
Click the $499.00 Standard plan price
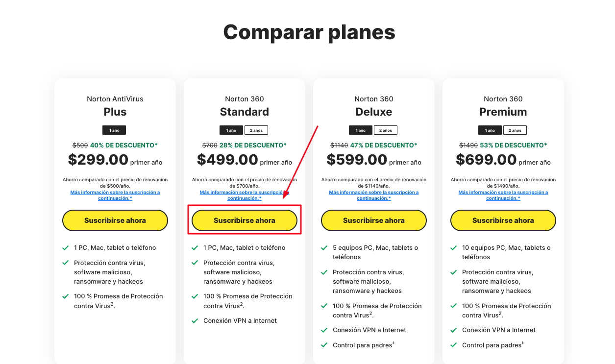click(227, 160)
